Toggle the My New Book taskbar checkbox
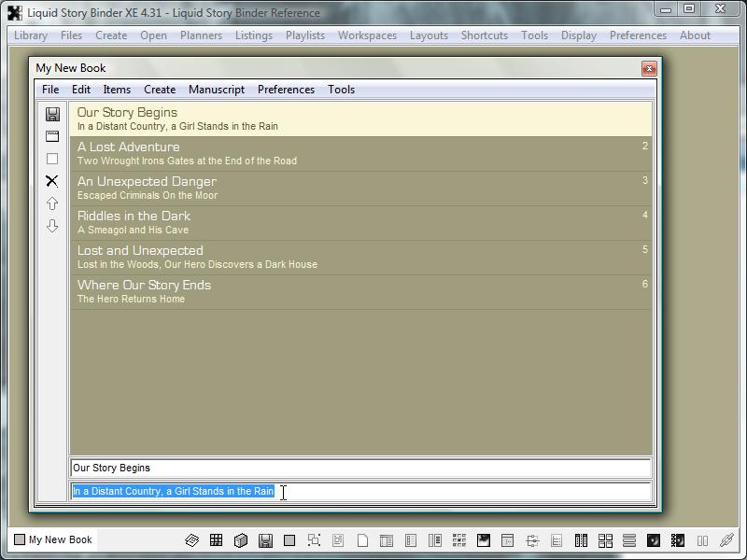747x560 pixels. (20, 539)
